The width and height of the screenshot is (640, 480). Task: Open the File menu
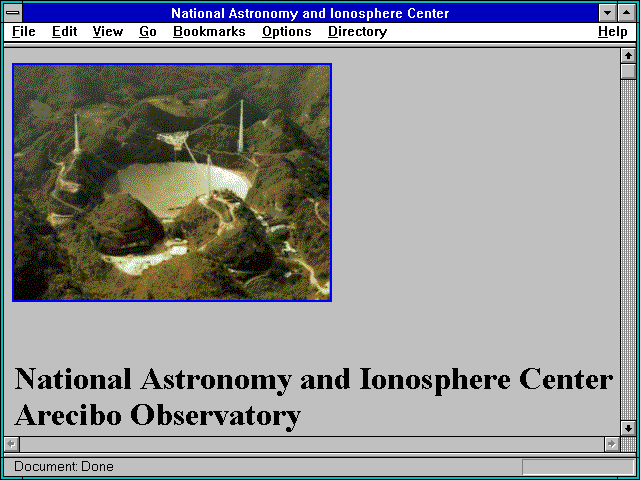click(x=24, y=32)
